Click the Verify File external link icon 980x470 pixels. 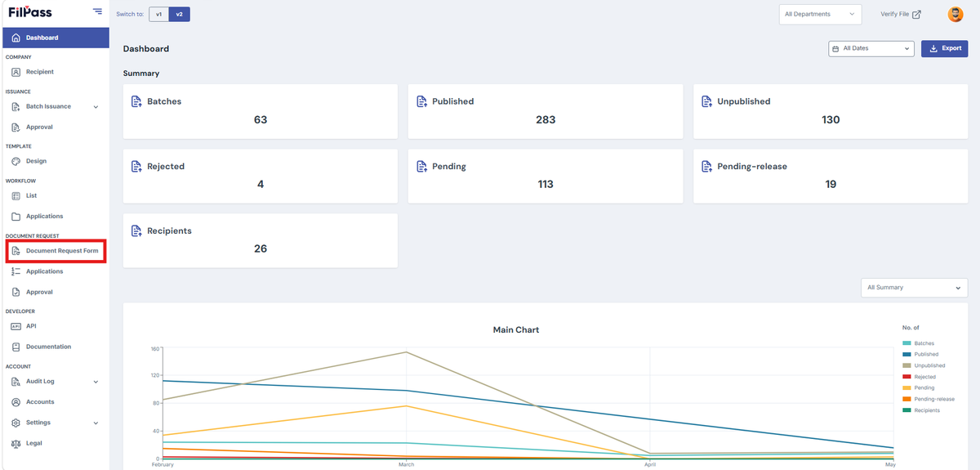coord(916,14)
